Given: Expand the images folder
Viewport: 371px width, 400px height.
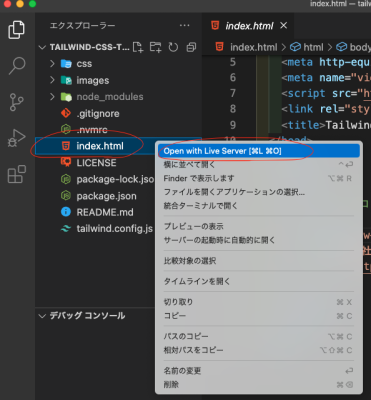Looking at the screenshot, I should click(x=52, y=80).
